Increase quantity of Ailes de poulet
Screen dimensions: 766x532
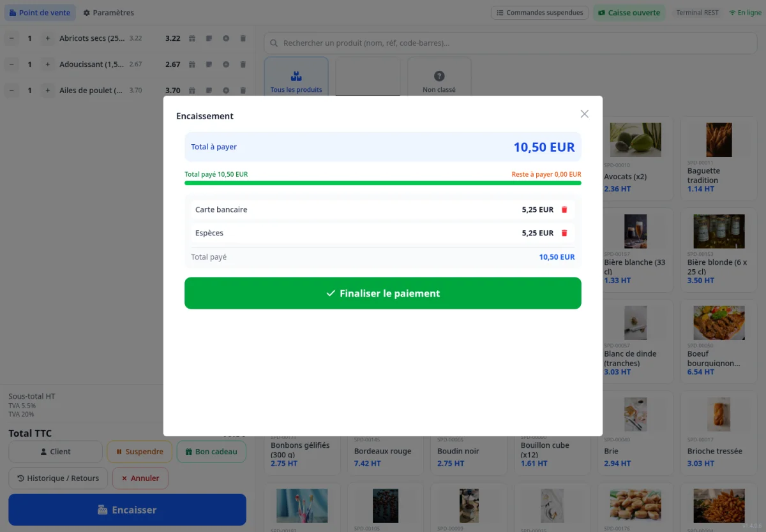click(47, 91)
